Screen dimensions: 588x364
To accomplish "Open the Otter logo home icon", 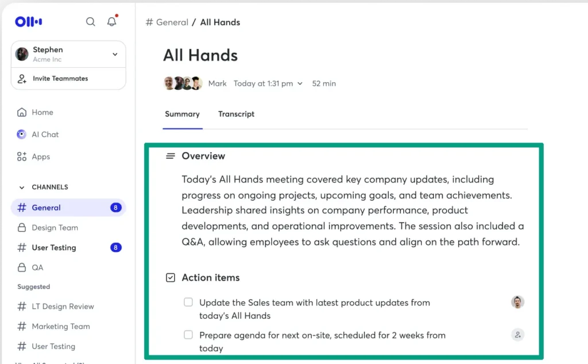I will [28, 21].
